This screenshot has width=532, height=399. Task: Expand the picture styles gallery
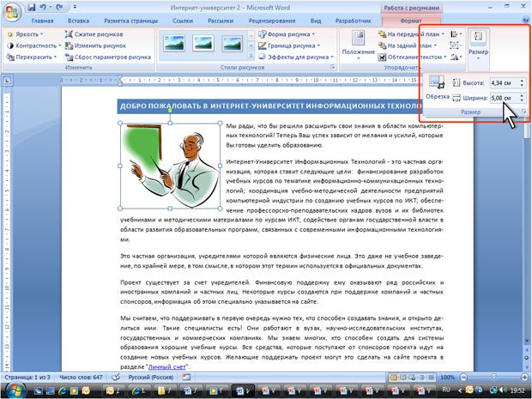(x=251, y=55)
